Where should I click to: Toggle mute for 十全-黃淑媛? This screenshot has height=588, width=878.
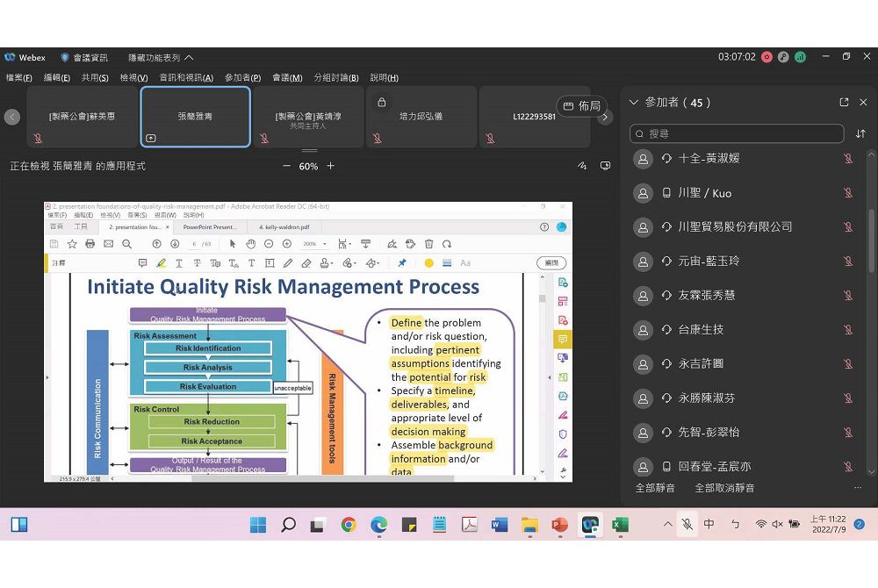[848, 159]
